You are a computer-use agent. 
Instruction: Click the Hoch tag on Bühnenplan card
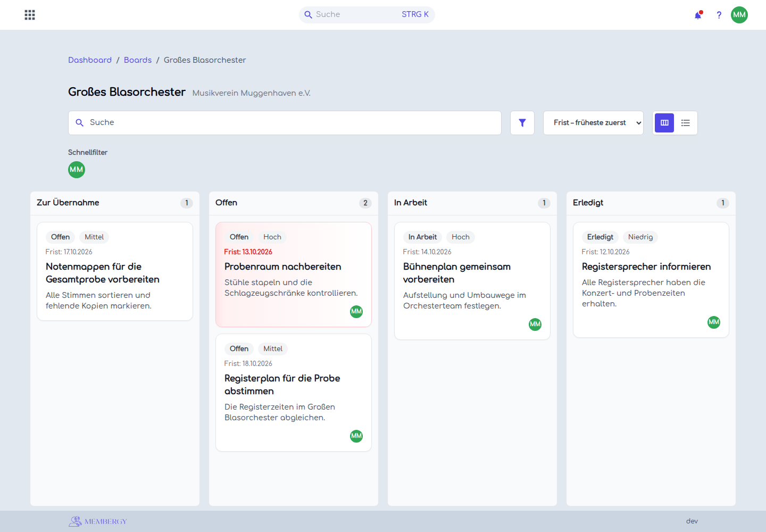[x=461, y=237]
